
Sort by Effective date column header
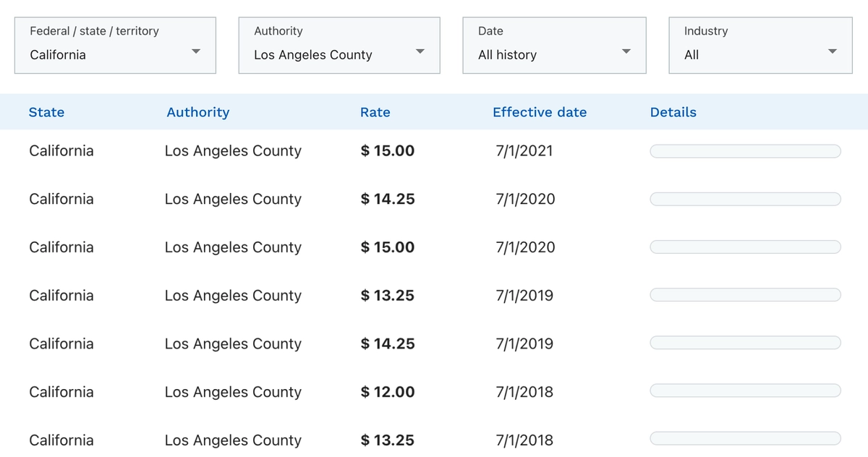click(540, 112)
